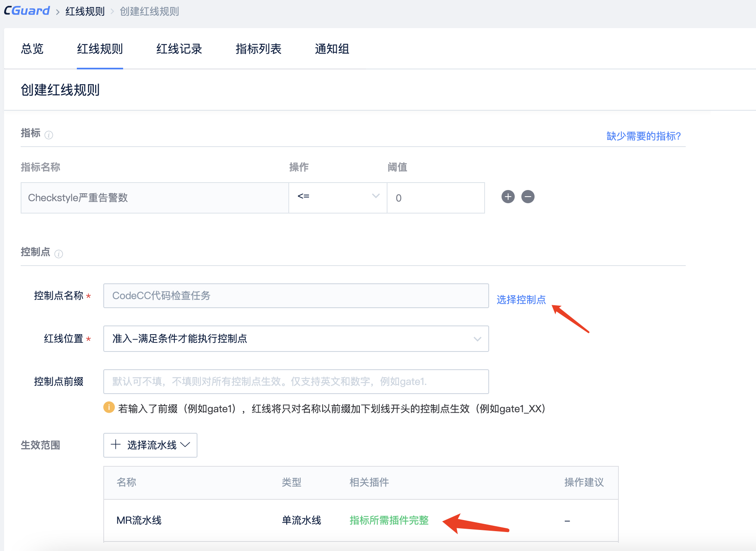Screen dimensions: 756x551
Task: Open the 缺少需要的指标? link
Action: click(x=644, y=136)
